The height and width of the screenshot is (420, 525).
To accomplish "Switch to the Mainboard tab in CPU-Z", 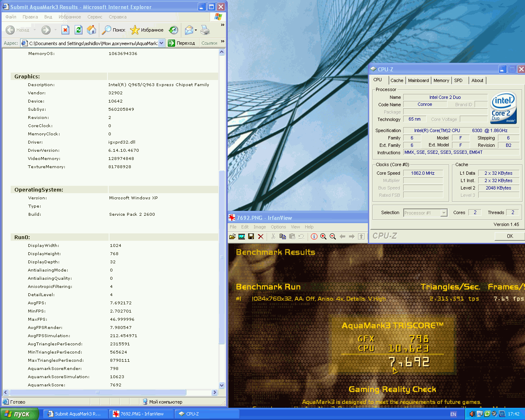I will tap(418, 80).
